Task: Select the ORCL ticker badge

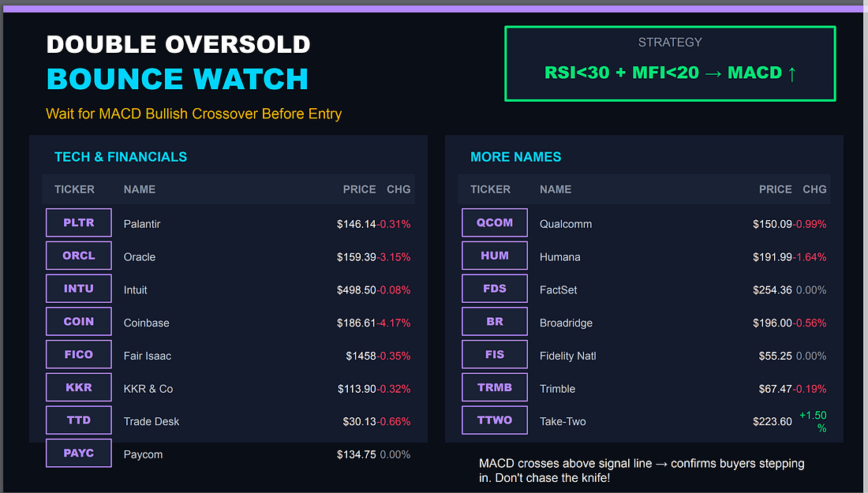Action: [x=79, y=256]
